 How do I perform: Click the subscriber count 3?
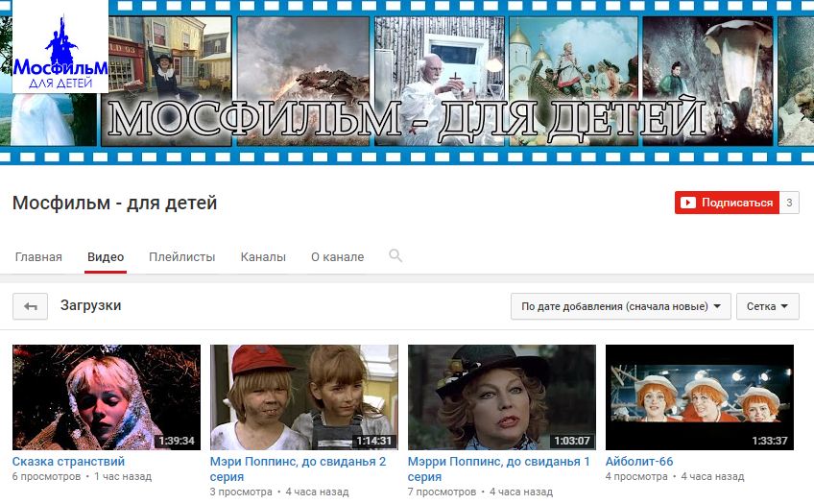pyautogui.click(x=789, y=203)
